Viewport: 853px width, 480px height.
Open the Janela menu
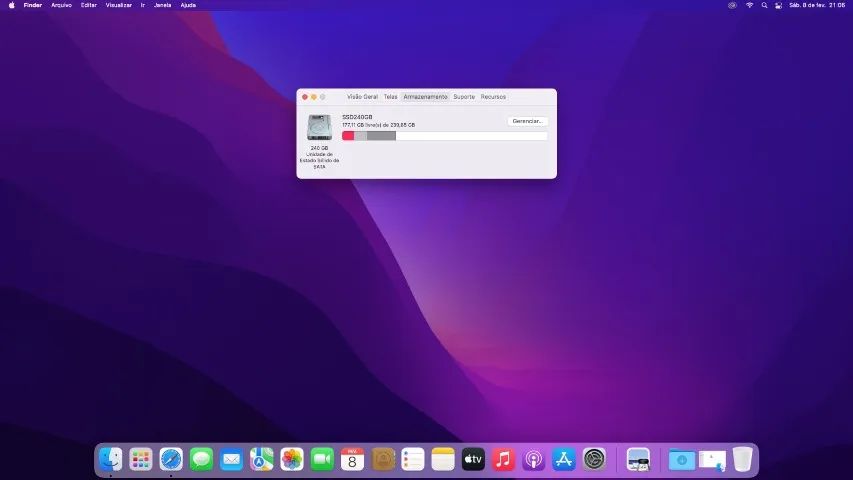163,5
